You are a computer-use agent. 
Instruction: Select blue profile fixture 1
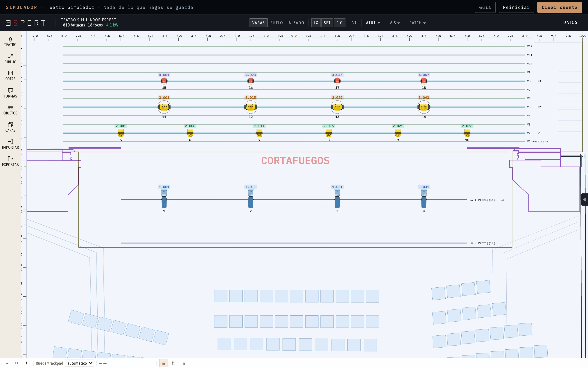pyautogui.click(x=164, y=199)
